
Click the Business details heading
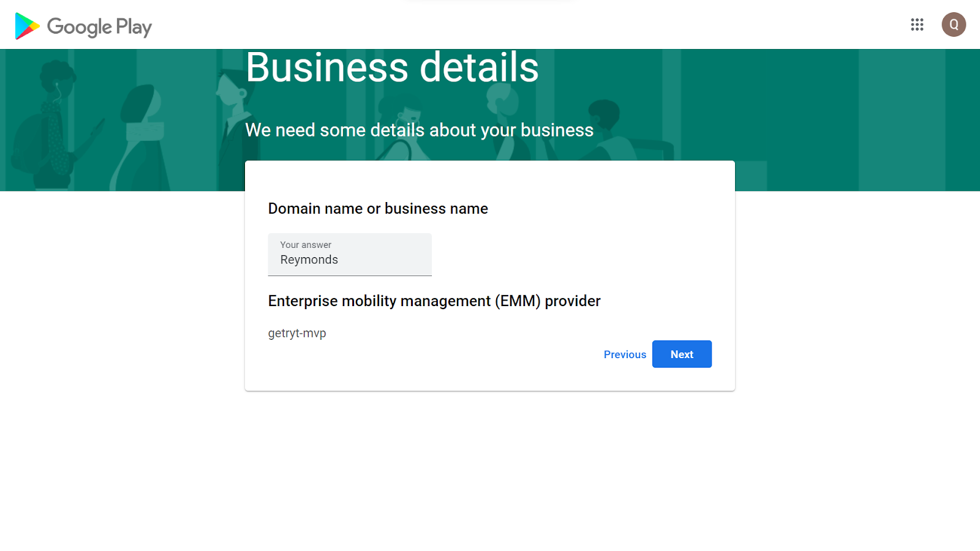[x=392, y=67]
